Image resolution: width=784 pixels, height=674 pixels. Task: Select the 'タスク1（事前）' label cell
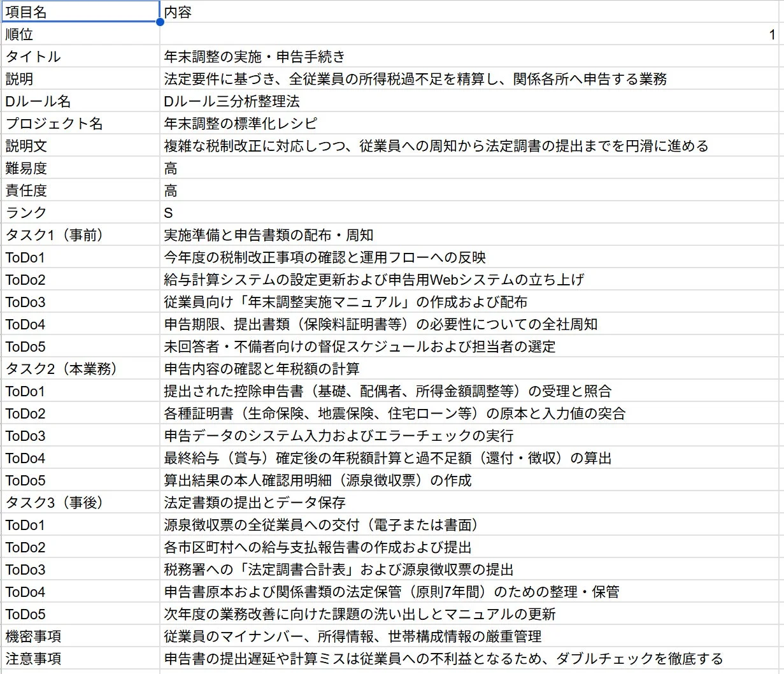tap(80, 234)
